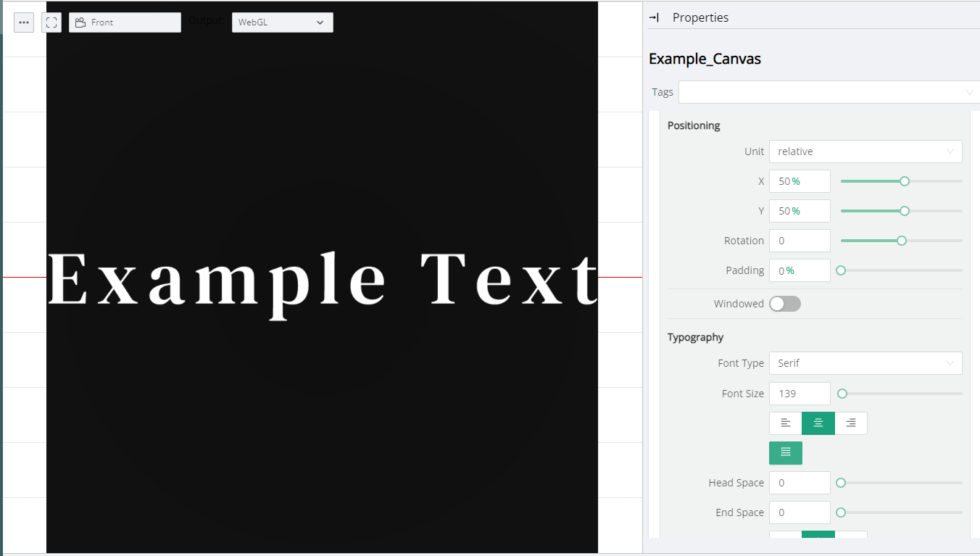The image size is (980, 556).
Task: Toggle the Windowed switch
Action: coord(785,304)
